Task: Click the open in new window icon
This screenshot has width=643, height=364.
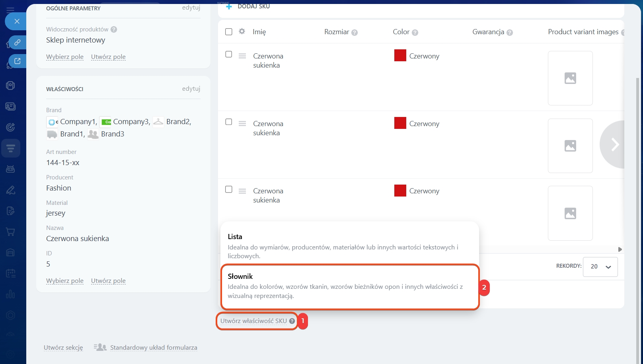Action: coord(18,61)
